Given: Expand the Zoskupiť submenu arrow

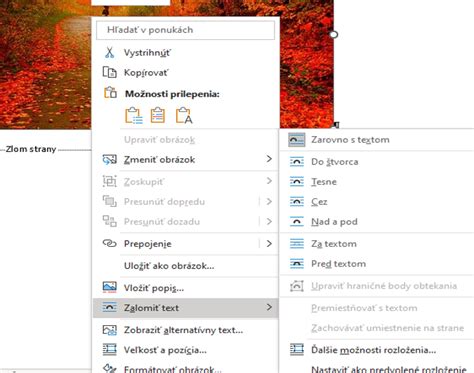Looking at the screenshot, I should tap(269, 181).
